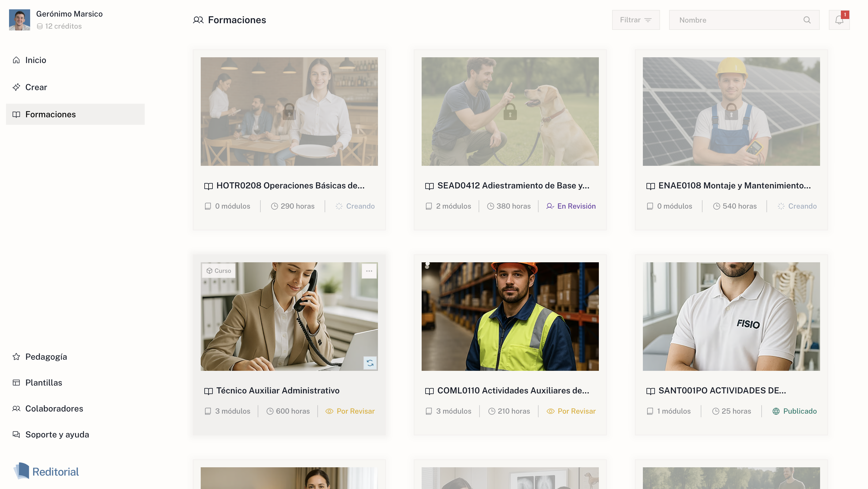The height and width of the screenshot is (489, 868).
Task: Click the lock icon on ENAE0108 card image
Action: click(x=731, y=112)
